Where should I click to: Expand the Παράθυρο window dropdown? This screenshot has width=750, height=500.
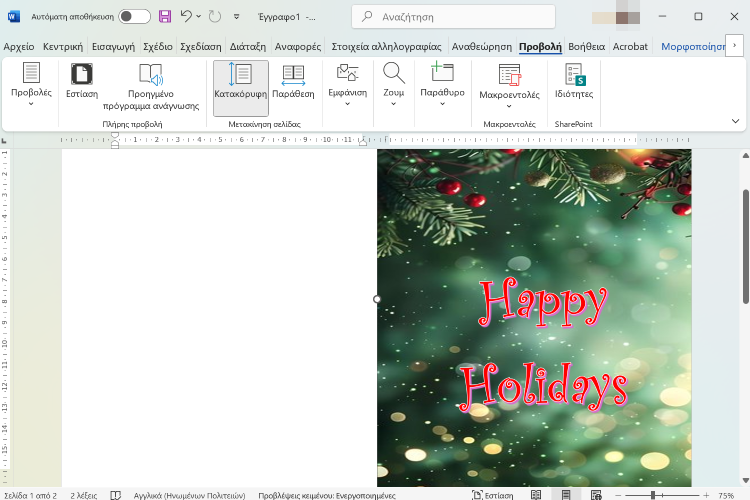442,85
